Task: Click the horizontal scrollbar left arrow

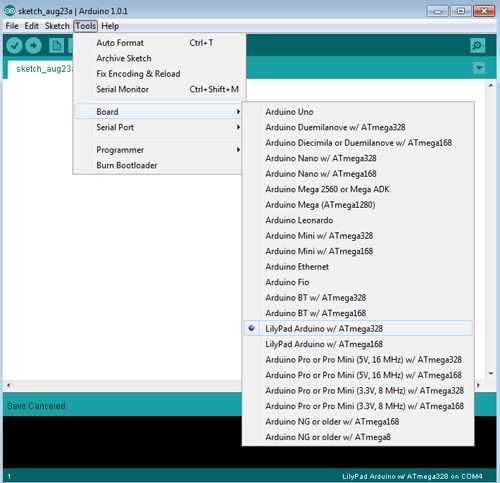Action: pos(8,385)
